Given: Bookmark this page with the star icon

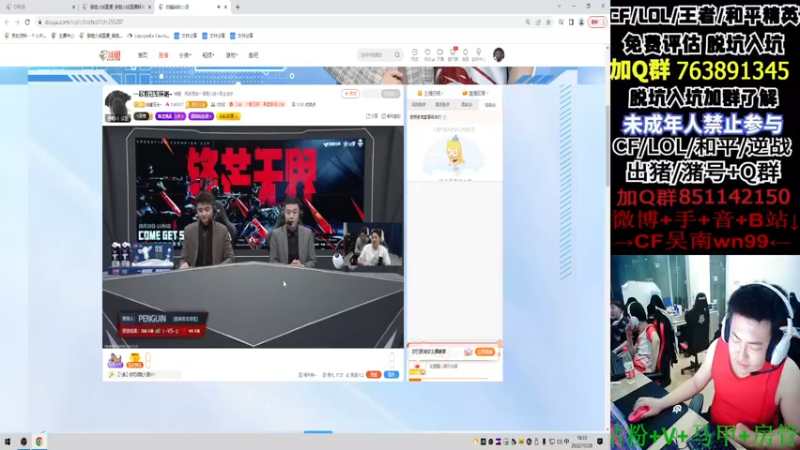Looking at the screenshot, I should pyautogui.click(x=548, y=22).
